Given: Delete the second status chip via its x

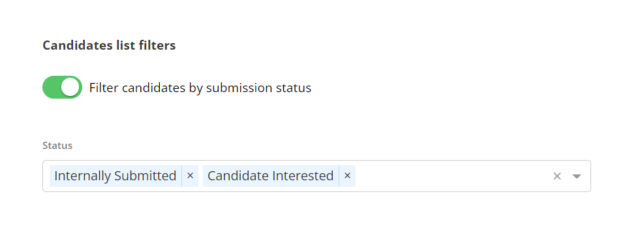Looking at the screenshot, I should pyautogui.click(x=348, y=176).
